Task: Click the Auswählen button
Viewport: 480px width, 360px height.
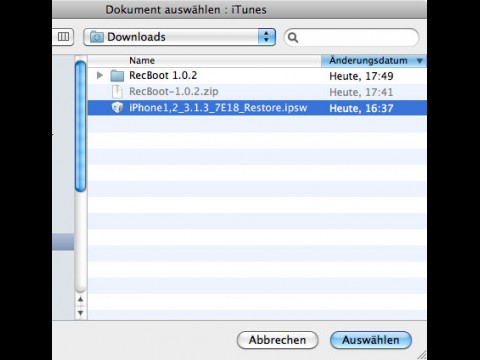Action: pos(371,340)
